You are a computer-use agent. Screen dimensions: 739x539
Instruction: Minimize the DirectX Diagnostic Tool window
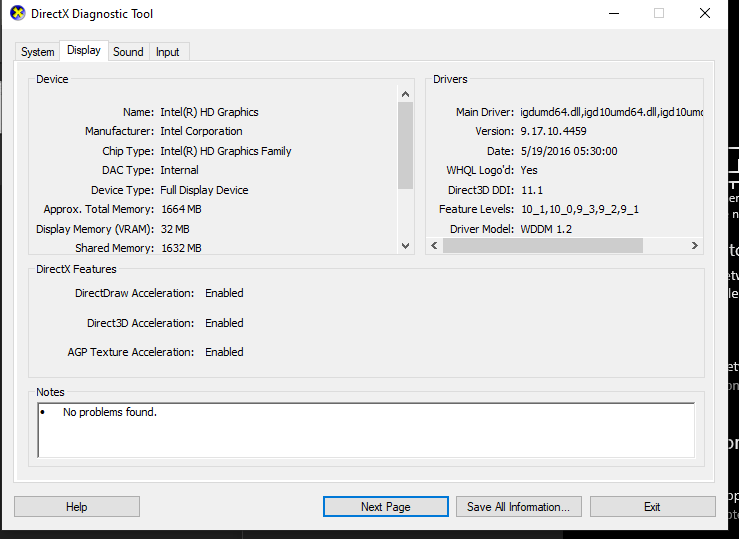tap(614, 13)
